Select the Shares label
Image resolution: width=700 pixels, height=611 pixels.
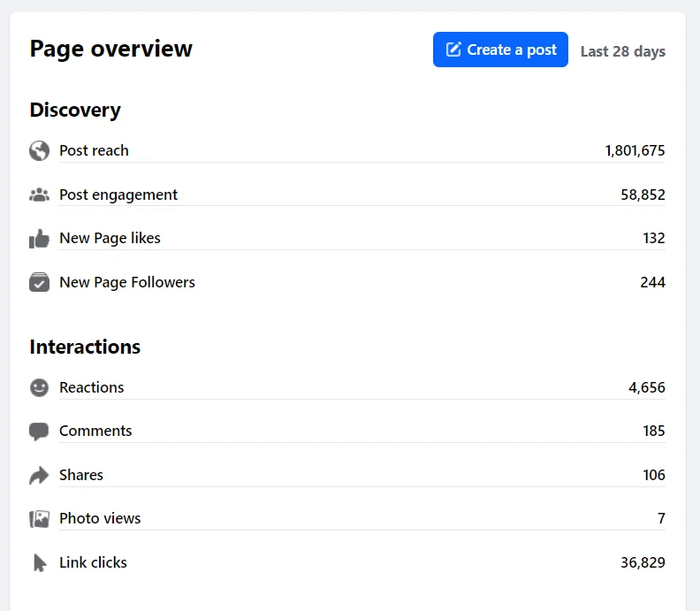(81, 475)
